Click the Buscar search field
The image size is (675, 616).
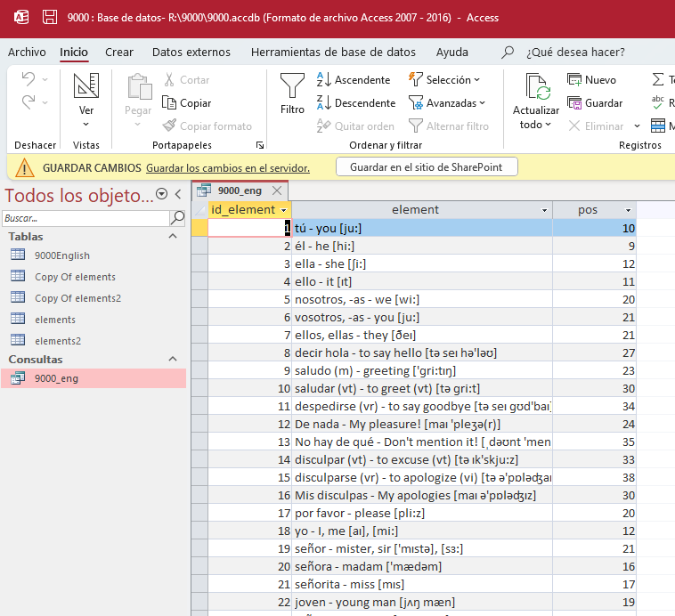(85, 218)
